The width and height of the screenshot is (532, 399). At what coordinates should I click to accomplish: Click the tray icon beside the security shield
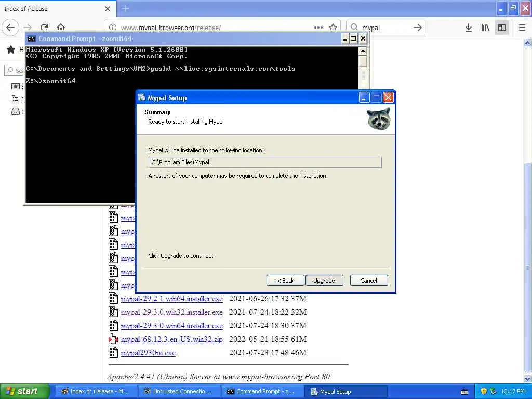494,391
